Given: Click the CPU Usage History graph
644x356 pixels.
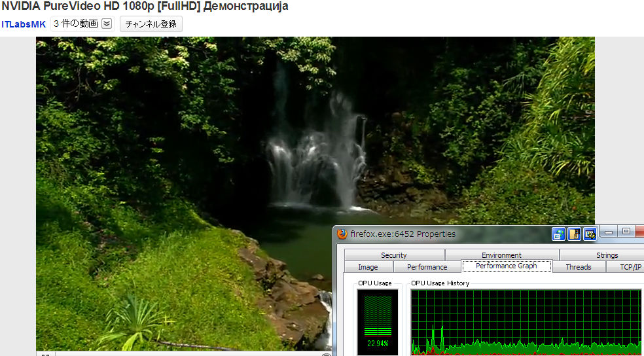Looking at the screenshot, I should [526, 322].
